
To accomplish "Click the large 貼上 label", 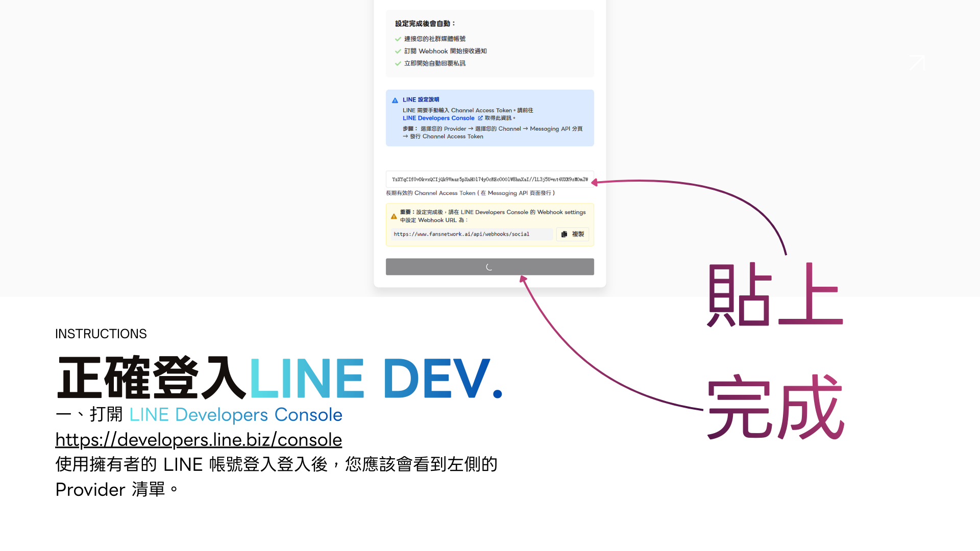I will [775, 295].
